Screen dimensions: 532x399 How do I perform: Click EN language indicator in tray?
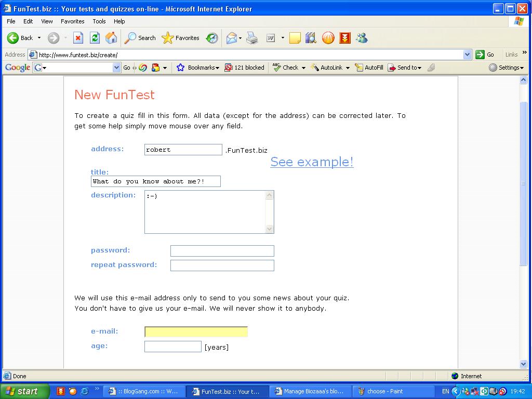pos(445,391)
